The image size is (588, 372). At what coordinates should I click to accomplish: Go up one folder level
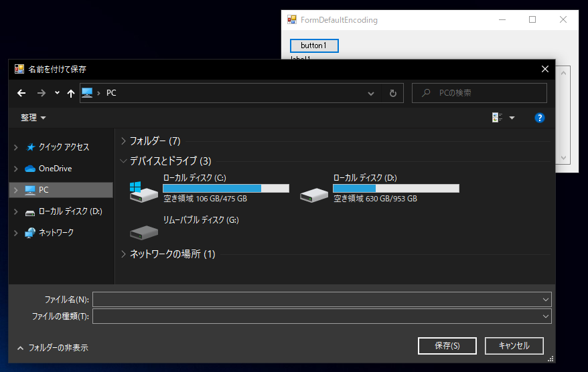[x=71, y=93]
